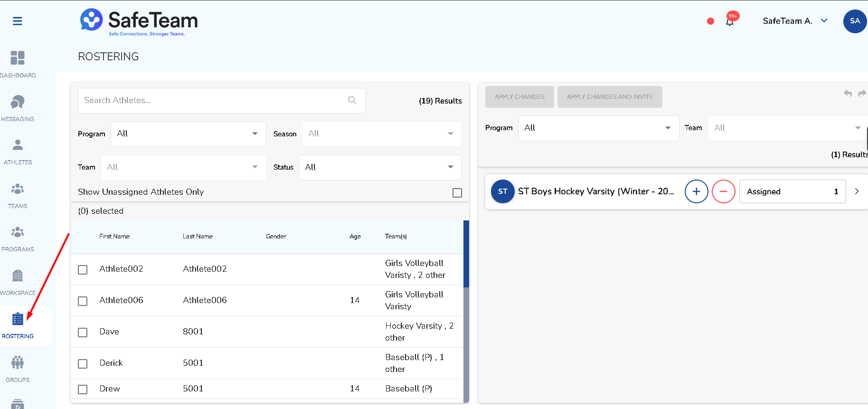Click the search magnifier icon

(x=352, y=100)
